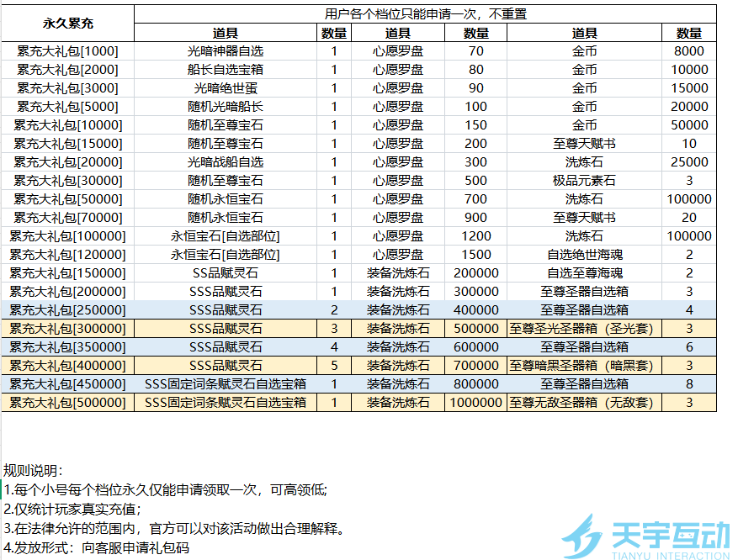Image resolution: width=738 pixels, height=560 pixels.
Task: Click the 极品元素石 cell
Action: click(584, 181)
